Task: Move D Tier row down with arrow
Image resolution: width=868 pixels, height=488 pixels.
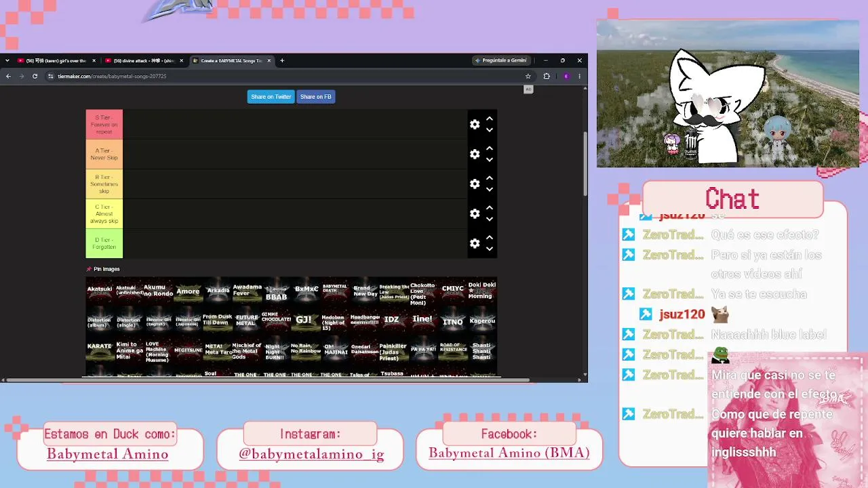Action: (489, 249)
